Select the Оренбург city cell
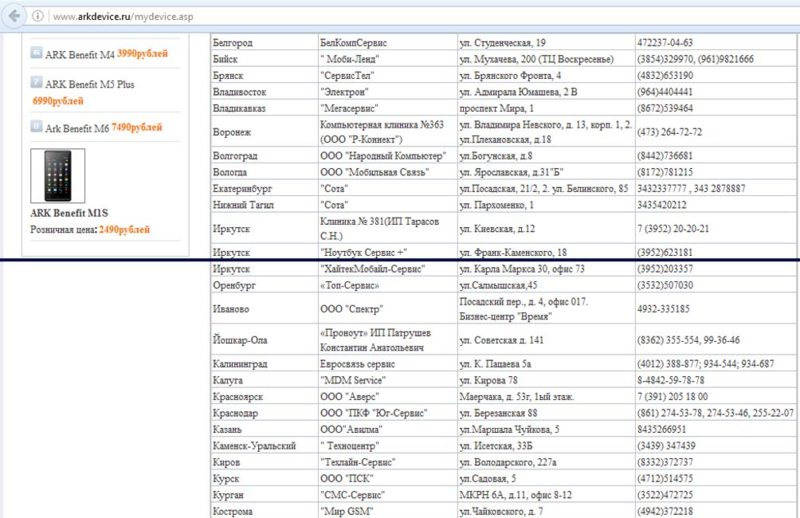 pyautogui.click(x=264, y=285)
